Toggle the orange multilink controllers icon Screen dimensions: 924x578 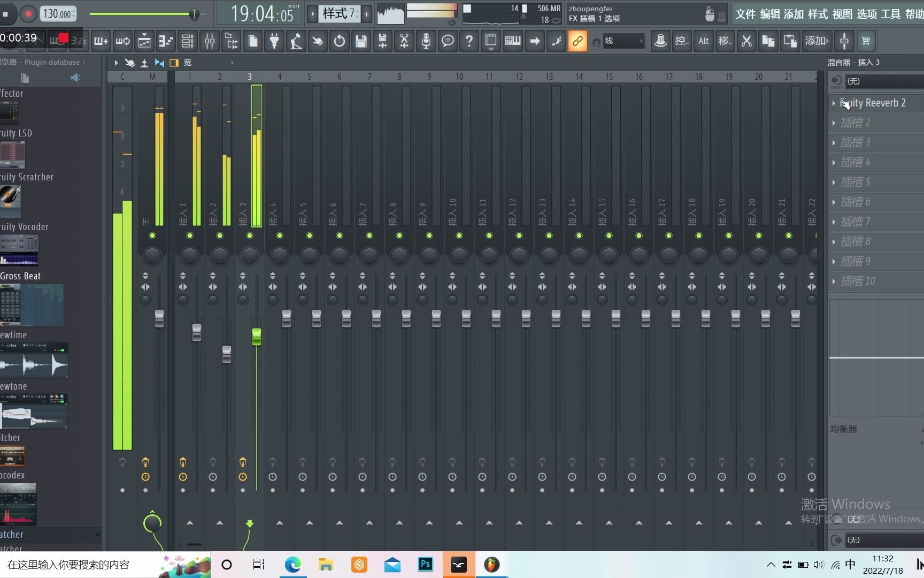point(577,41)
